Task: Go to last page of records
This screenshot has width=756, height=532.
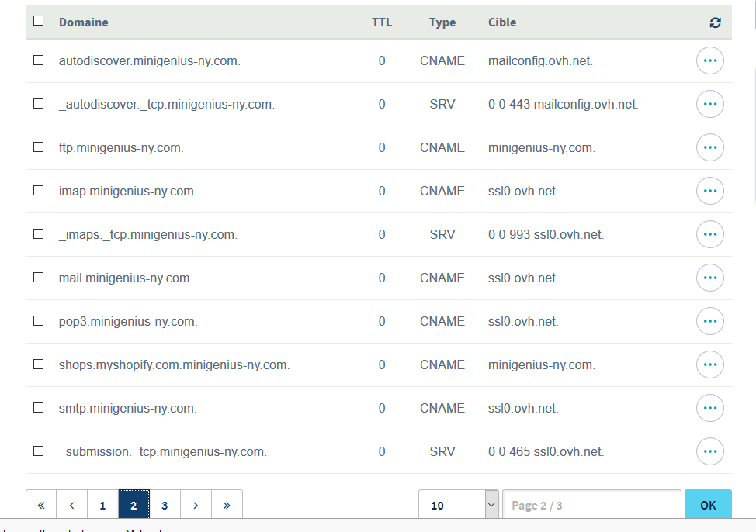Action: click(x=227, y=505)
